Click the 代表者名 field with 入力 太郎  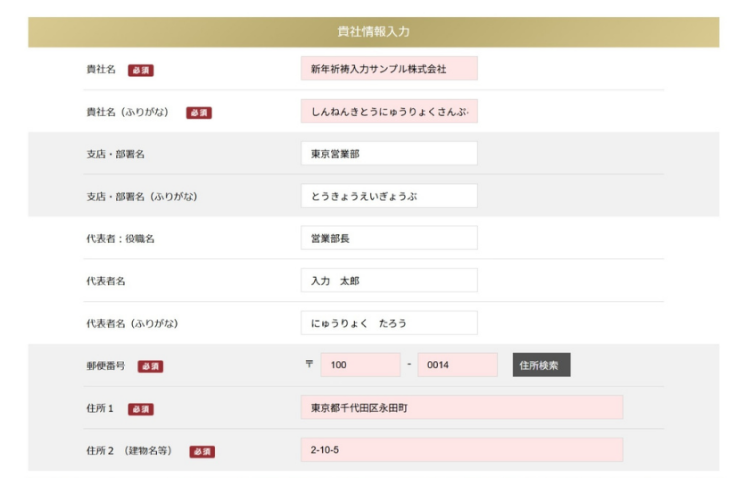tap(388, 281)
